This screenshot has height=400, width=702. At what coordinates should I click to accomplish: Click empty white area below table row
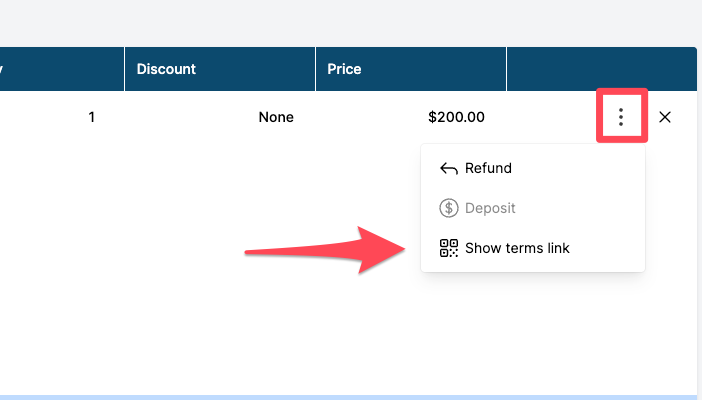tap(200, 320)
